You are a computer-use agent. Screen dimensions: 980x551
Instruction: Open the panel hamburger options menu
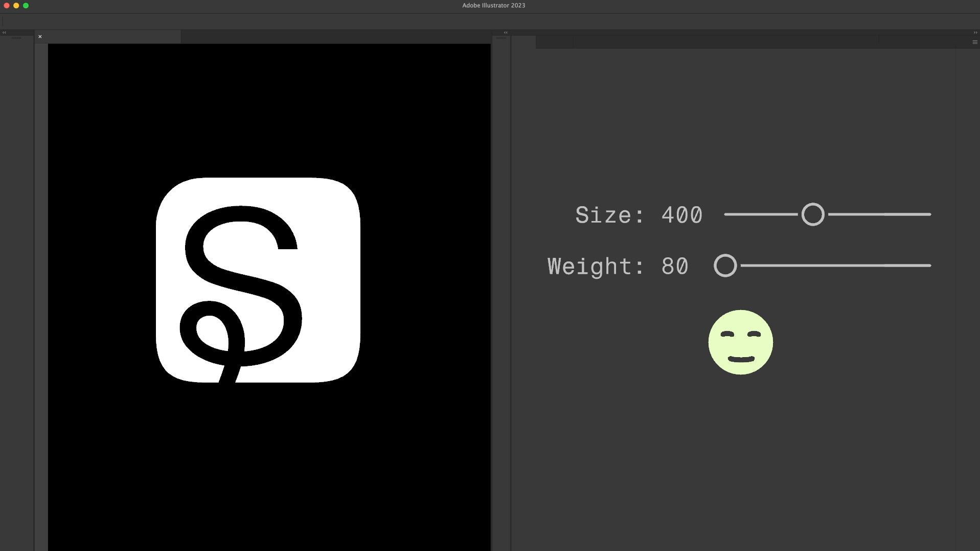pyautogui.click(x=974, y=42)
